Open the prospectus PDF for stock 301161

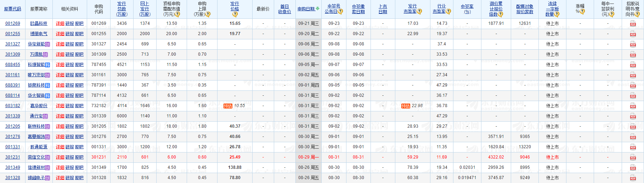pyautogui.click(x=633, y=75)
